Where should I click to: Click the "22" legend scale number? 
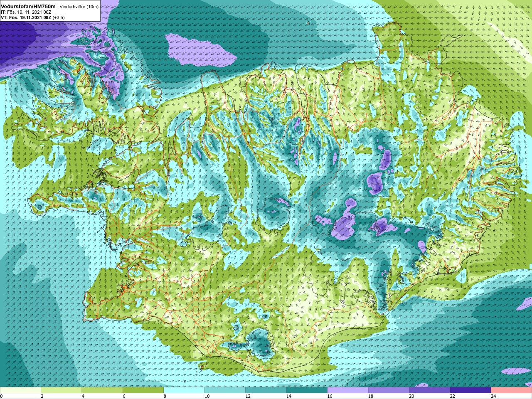(452, 396)
